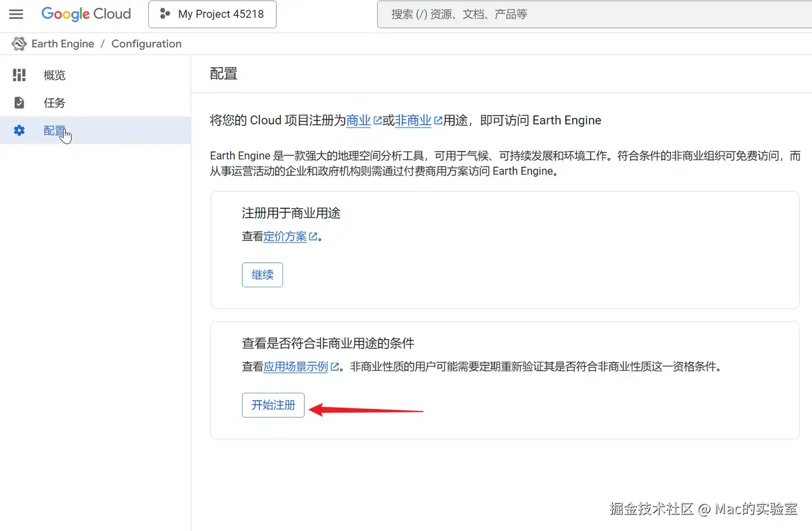Open the hamburger navigation menu
This screenshot has height=531, width=812.
point(16,14)
